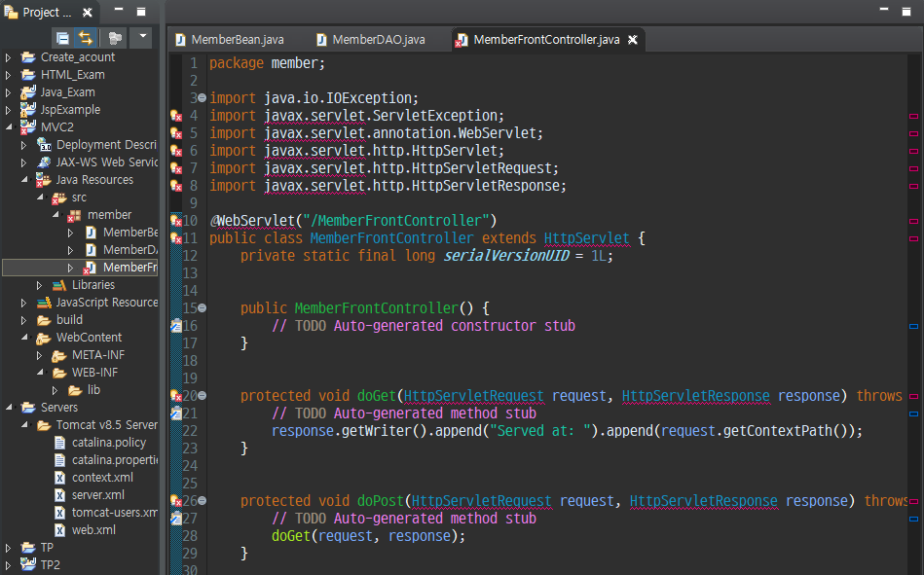Collapse the WebContent folder
924x575 pixels.
(23, 337)
